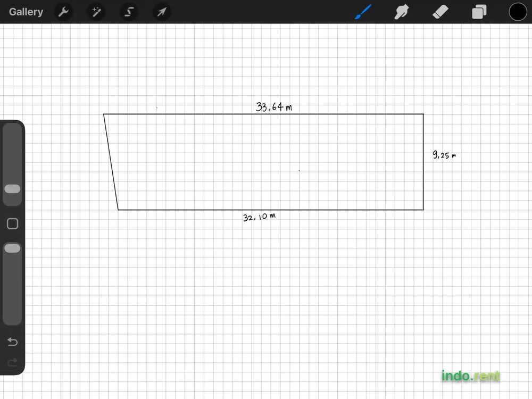Undo the last stroke with arrow
Image resolution: width=532 pixels, height=399 pixels.
(13, 342)
